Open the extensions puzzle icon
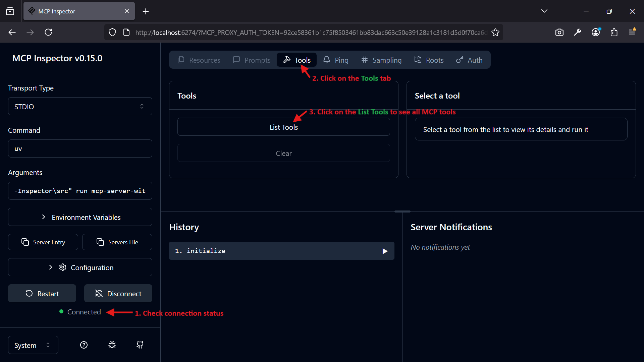The image size is (644, 362). (x=614, y=32)
